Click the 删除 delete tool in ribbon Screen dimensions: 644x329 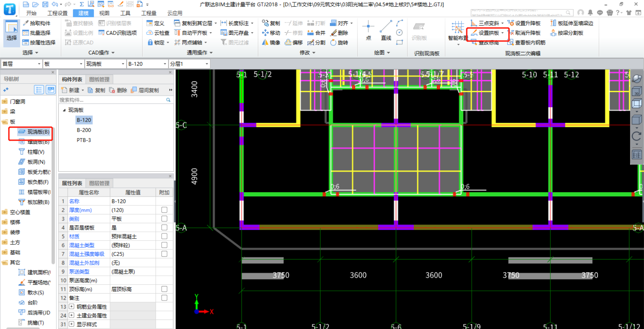pyautogui.click(x=339, y=33)
